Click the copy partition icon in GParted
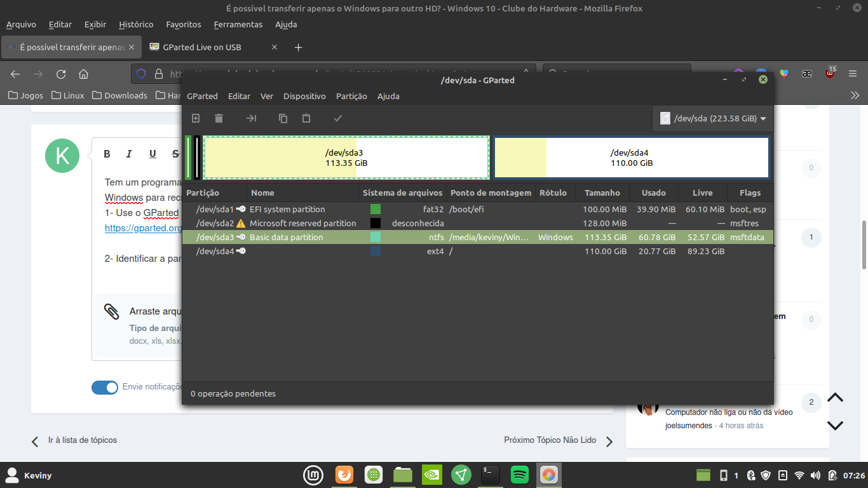Screen dimensions: 868x488 click(x=283, y=118)
